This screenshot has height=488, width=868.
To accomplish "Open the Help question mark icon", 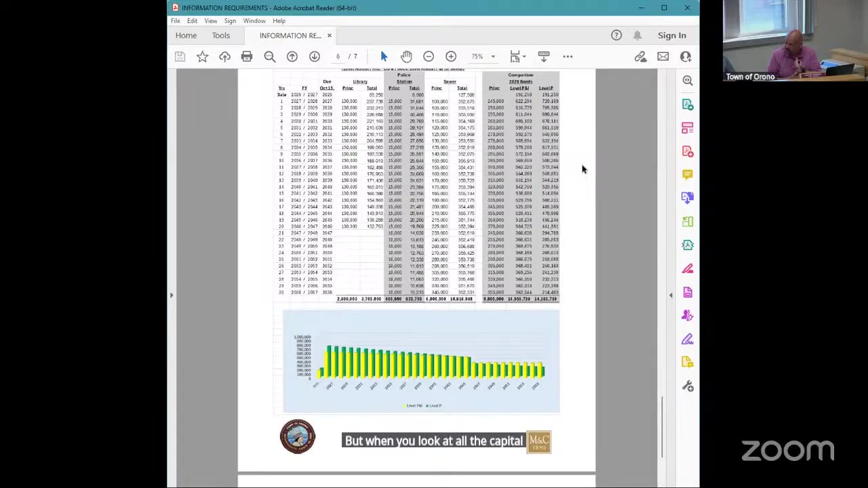I will 616,35.
